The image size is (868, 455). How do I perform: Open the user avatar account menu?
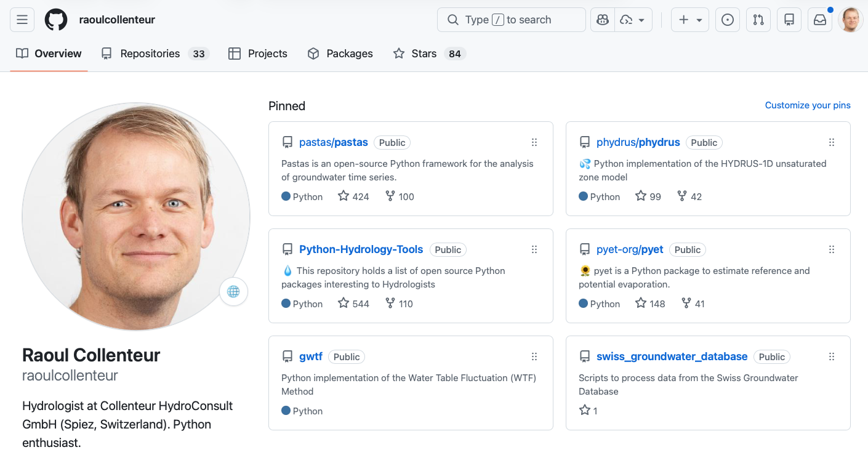[x=850, y=20]
